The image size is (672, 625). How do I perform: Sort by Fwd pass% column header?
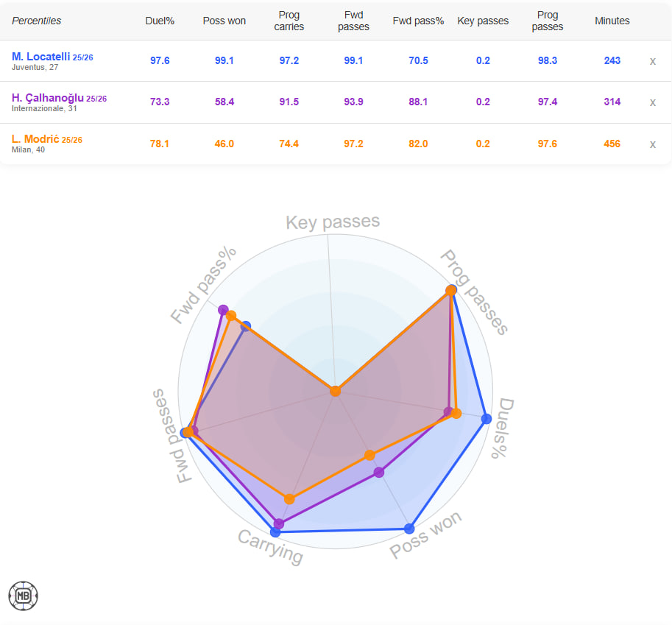tap(418, 21)
